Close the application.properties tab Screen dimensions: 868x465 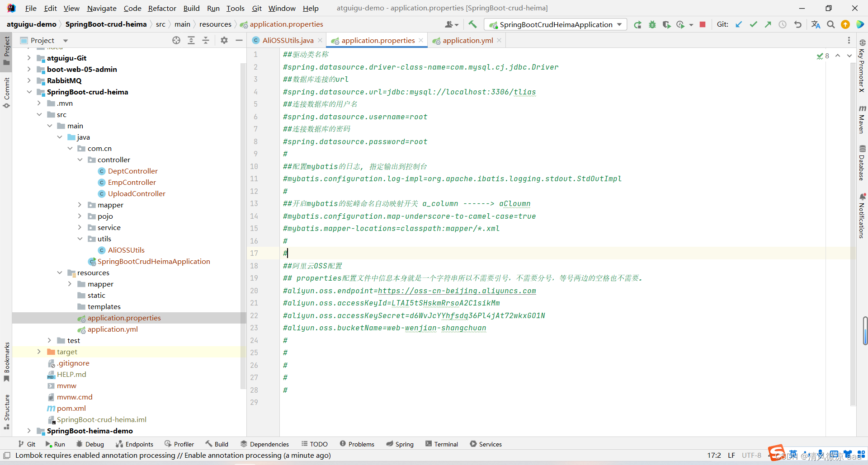tap(421, 40)
